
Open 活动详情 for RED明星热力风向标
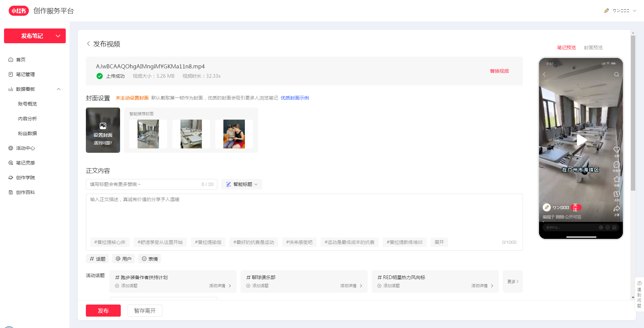click(x=482, y=286)
